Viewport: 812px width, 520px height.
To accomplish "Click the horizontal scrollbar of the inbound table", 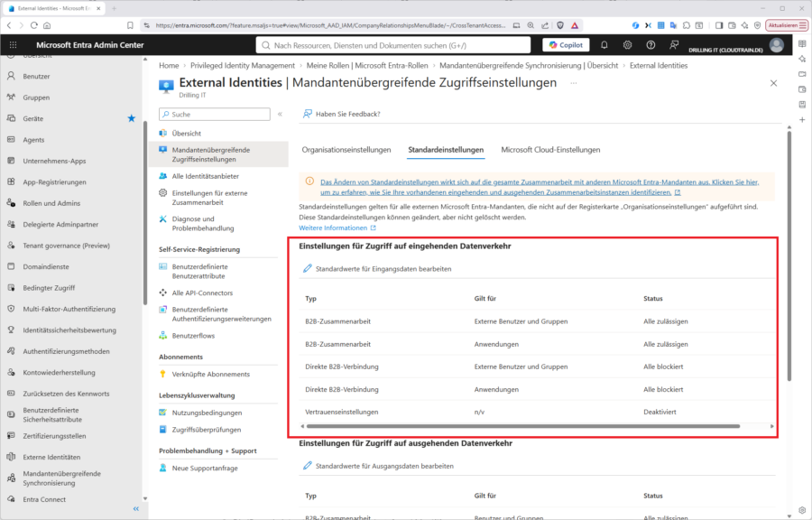I will 522,426.
